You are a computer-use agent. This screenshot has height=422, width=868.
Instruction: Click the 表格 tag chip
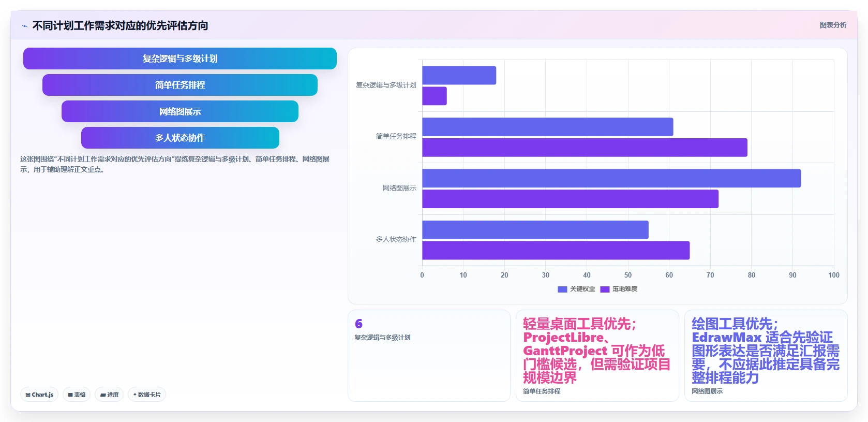(77, 395)
